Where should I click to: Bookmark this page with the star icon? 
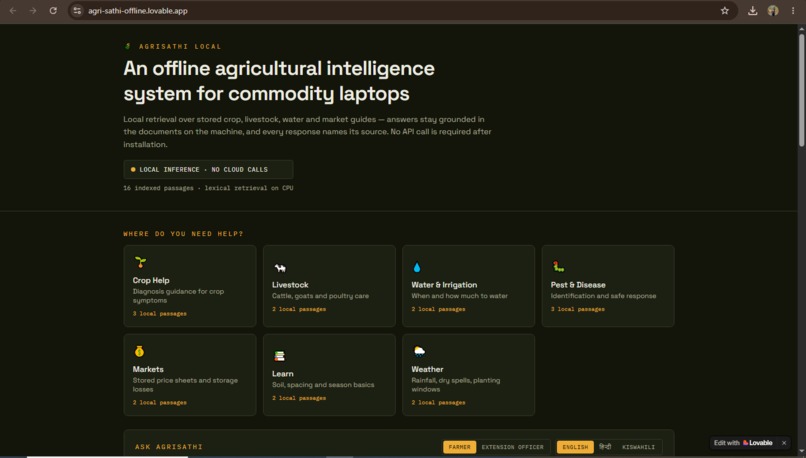tap(725, 10)
